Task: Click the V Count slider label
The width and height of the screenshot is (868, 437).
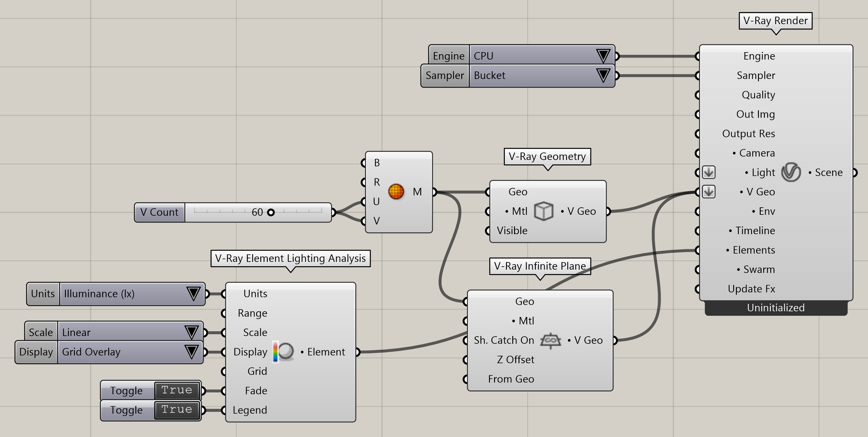Action: point(160,212)
